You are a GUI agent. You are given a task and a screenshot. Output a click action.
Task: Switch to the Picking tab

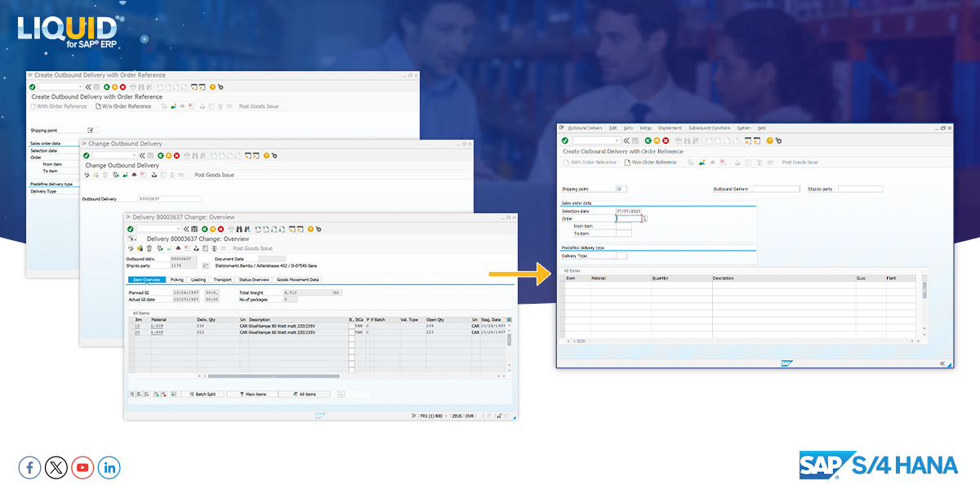click(x=177, y=279)
